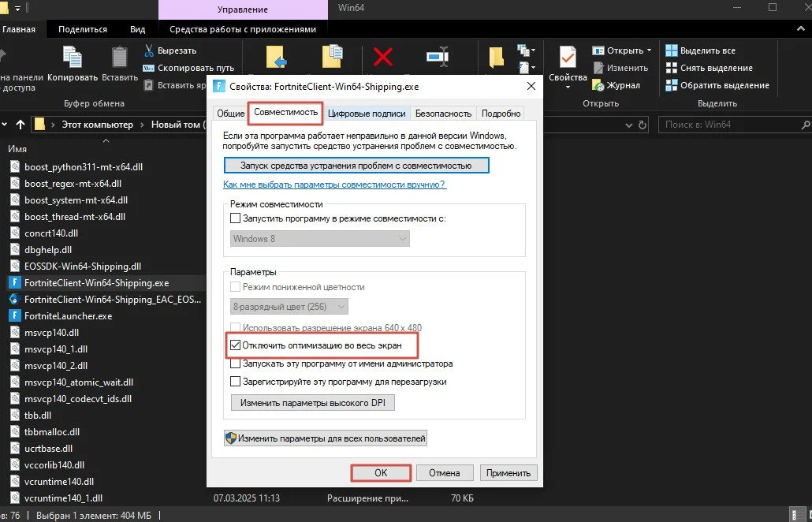Open the Безопасность tab
This screenshot has width=812, height=522.
443,114
